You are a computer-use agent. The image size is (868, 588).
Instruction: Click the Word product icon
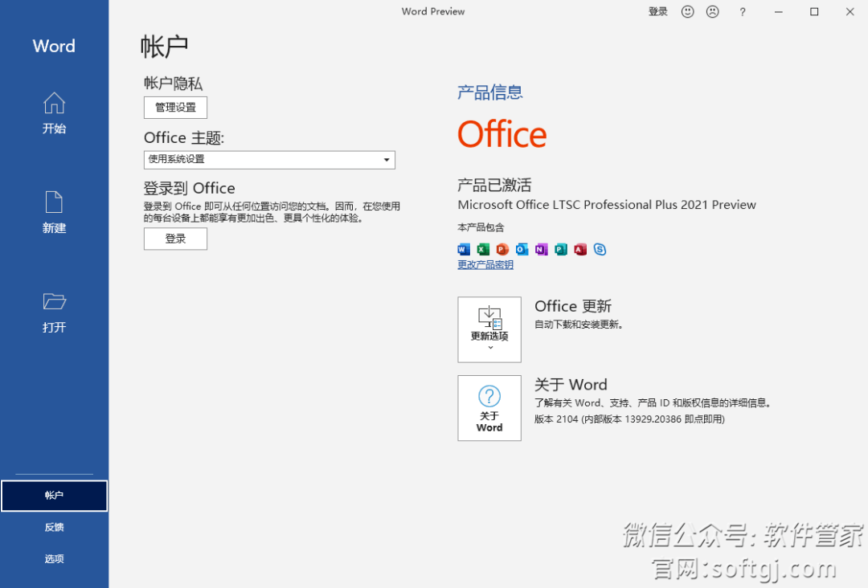[464, 249]
